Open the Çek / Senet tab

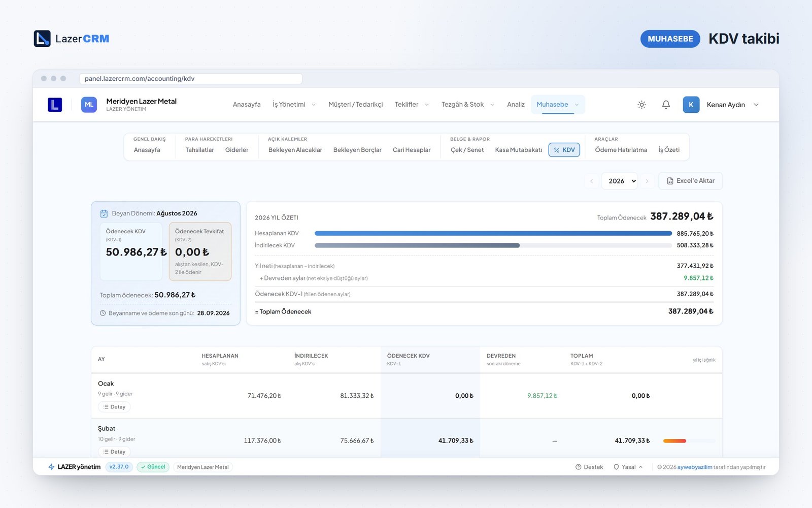(x=467, y=150)
